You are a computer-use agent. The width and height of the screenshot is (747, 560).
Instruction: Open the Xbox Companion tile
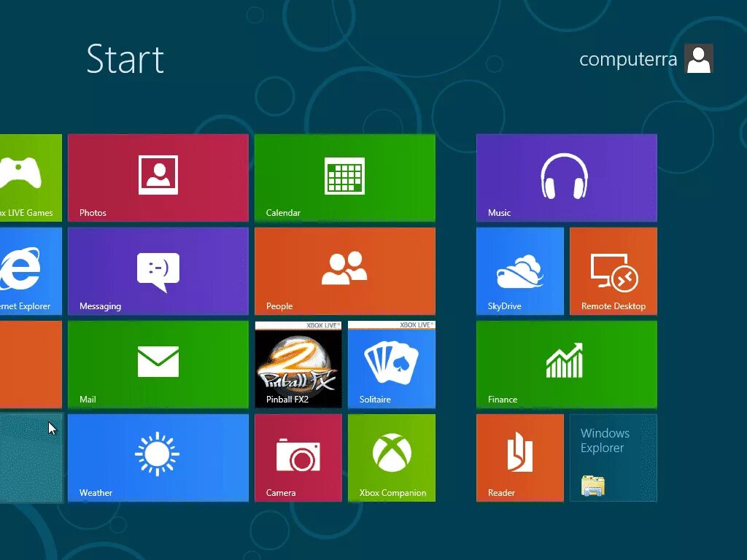[x=392, y=458]
